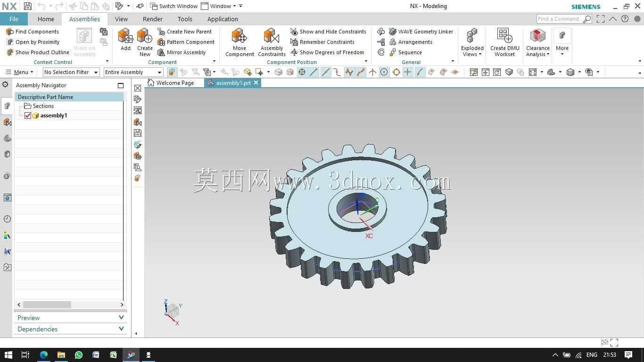Toggle the Arc Center snap point
Viewport: 644px width, 362px height.
pyautogui.click(x=384, y=72)
